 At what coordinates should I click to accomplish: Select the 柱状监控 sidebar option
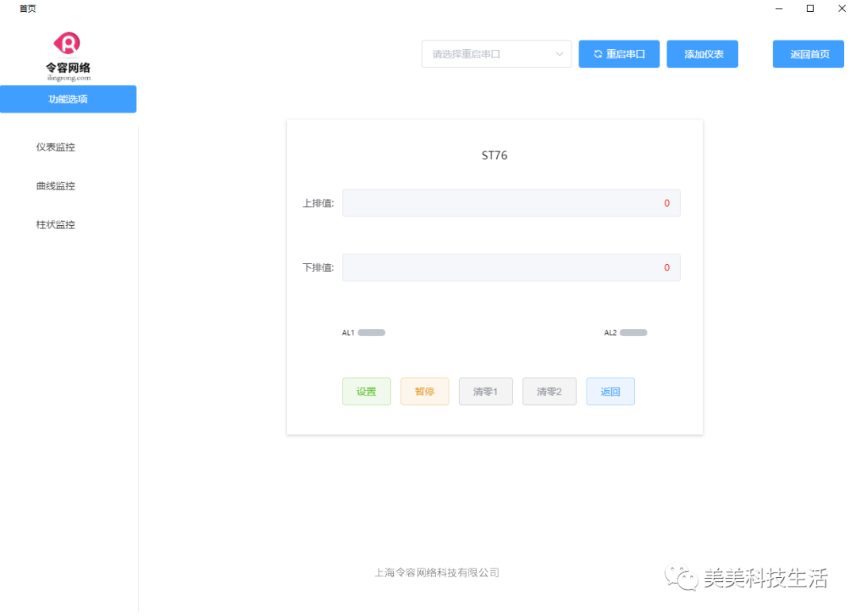click(55, 224)
